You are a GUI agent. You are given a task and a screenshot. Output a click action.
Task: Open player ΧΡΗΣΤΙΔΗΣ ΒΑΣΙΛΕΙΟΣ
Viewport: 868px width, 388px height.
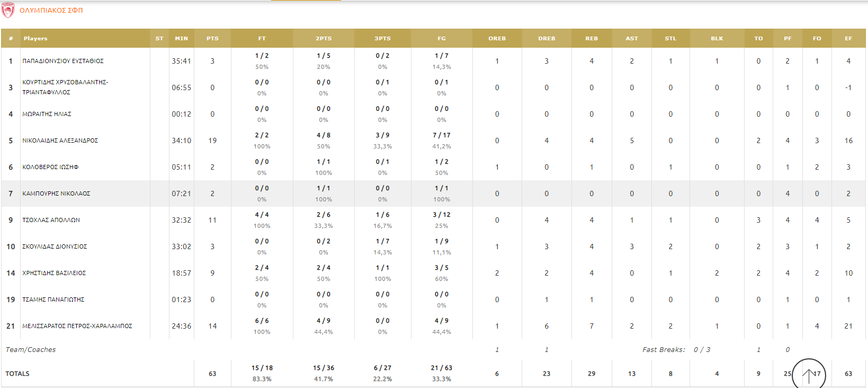click(54, 273)
